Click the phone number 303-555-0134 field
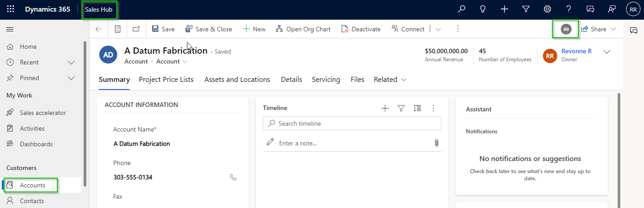Image resolution: width=644 pixels, height=208 pixels. coord(133,177)
